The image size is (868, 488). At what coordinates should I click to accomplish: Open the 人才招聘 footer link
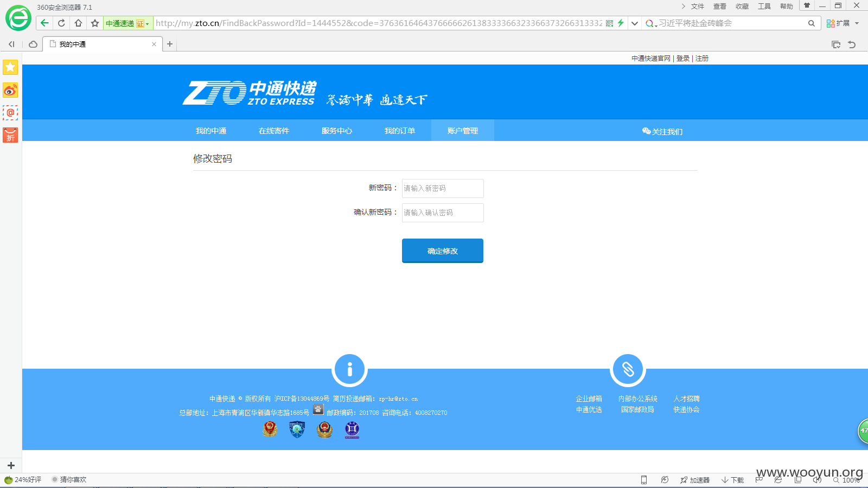coord(686,399)
